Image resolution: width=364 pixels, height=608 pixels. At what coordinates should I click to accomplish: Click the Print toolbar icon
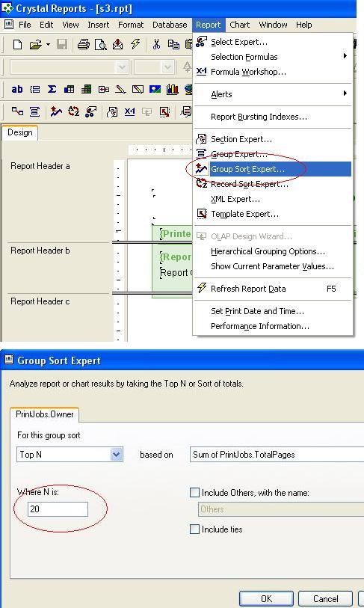pyautogui.click(x=84, y=45)
